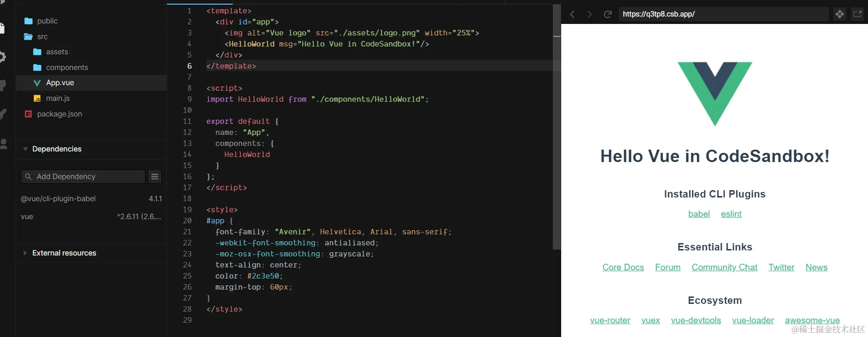Open the deployment rocket icon in activity bar
Screen dimensions: 868x337
pyautogui.click(x=3, y=114)
